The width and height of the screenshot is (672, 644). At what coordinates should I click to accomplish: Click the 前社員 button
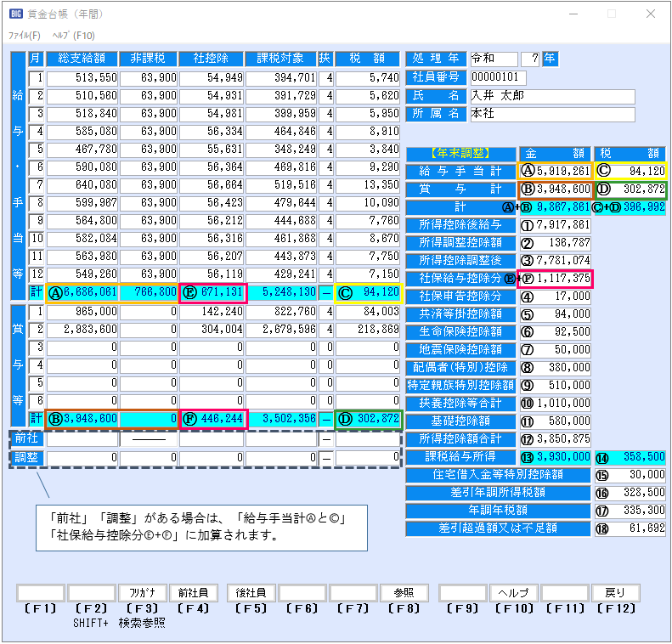[194, 593]
